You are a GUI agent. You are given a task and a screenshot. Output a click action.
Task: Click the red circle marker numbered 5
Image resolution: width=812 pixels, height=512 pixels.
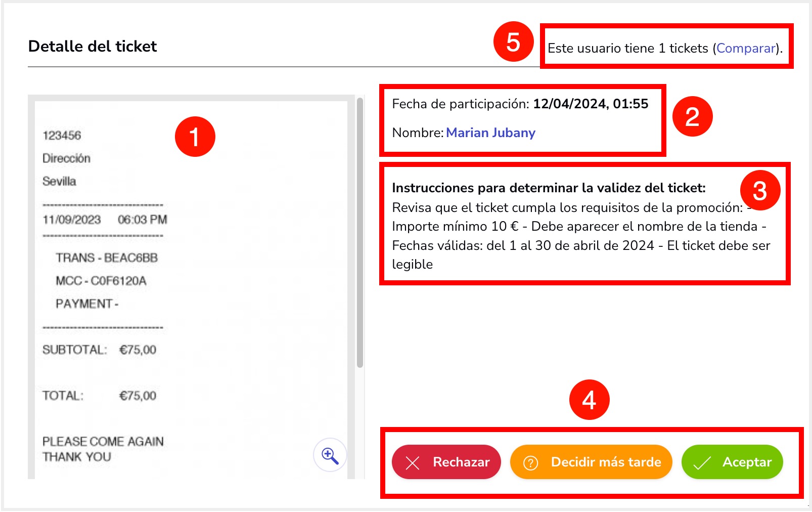tap(513, 41)
